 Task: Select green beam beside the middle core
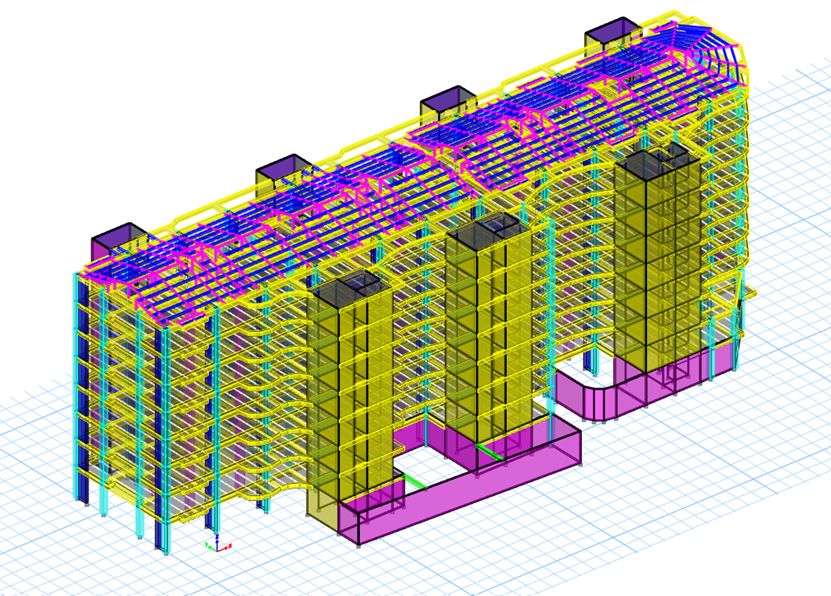click(x=489, y=453)
